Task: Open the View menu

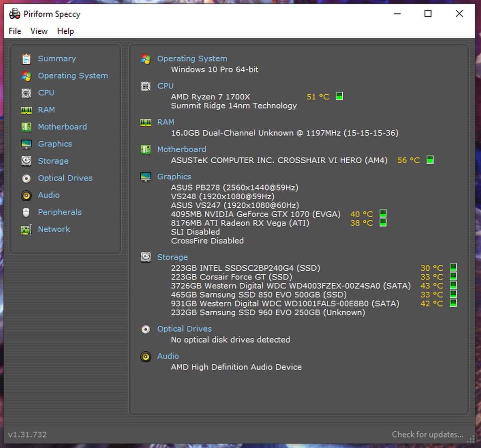Action: point(39,31)
